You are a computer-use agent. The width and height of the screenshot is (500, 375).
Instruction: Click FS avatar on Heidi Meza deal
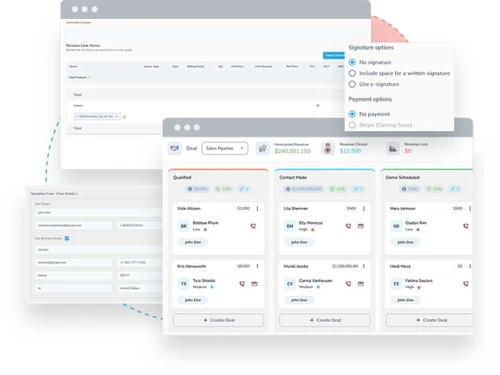tap(396, 284)
